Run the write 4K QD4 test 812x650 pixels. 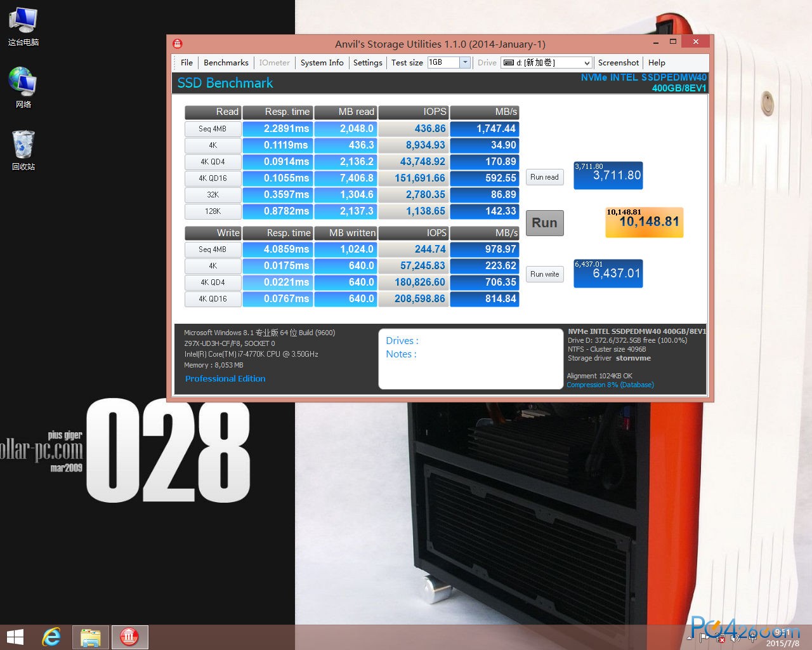(x=213, y=282)
